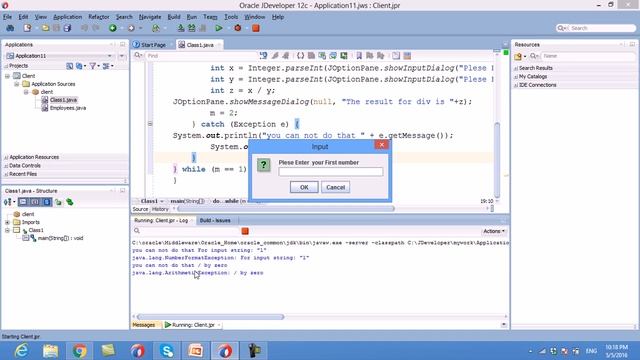Click the toggle bookmark icon in editor toolbar

pos(359,56)
